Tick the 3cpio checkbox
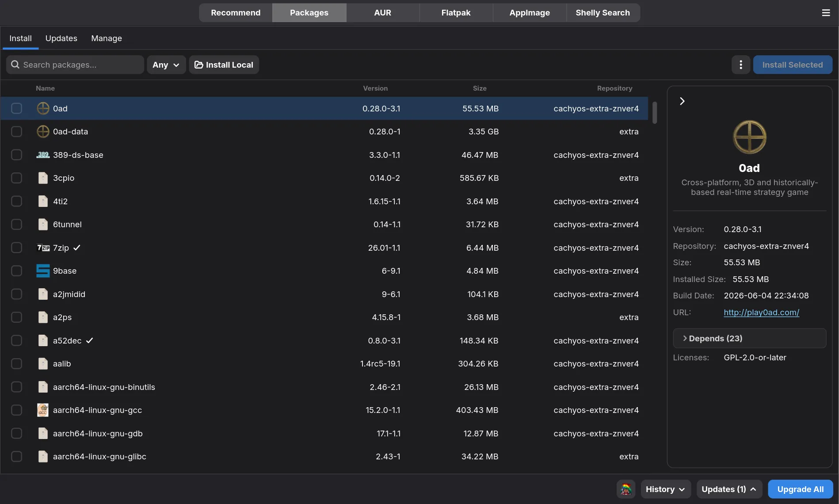 click(16, 178)
